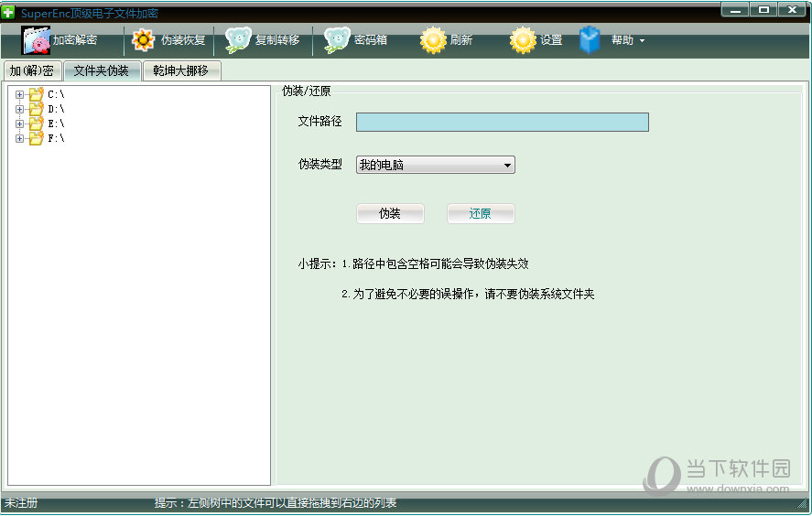
Task: Click the blue book help icon
Action: click(x=590, y=40)
